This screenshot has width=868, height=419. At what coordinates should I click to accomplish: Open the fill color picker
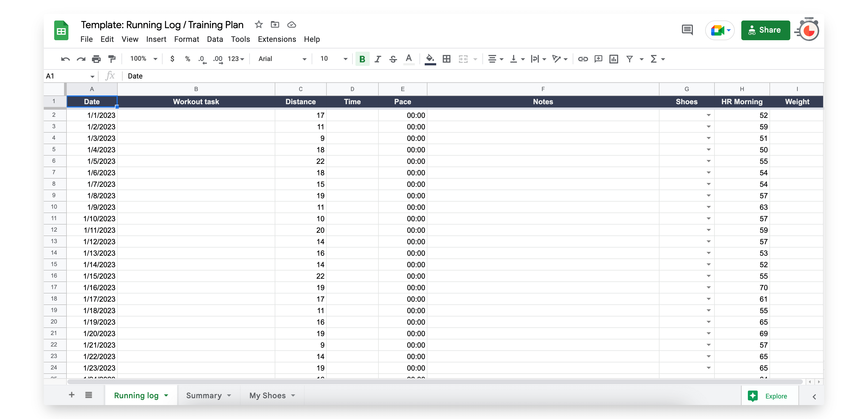point(430,59)
